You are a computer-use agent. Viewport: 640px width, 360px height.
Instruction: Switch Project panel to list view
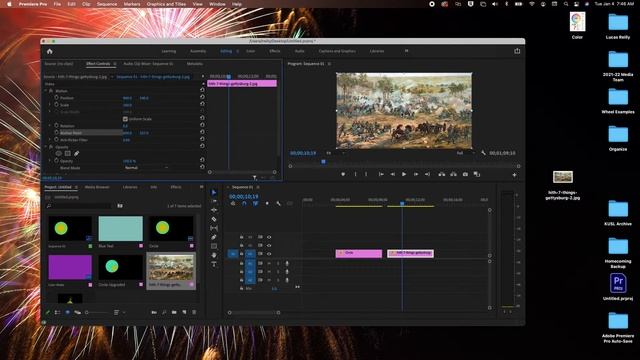(x=58, y=312)
